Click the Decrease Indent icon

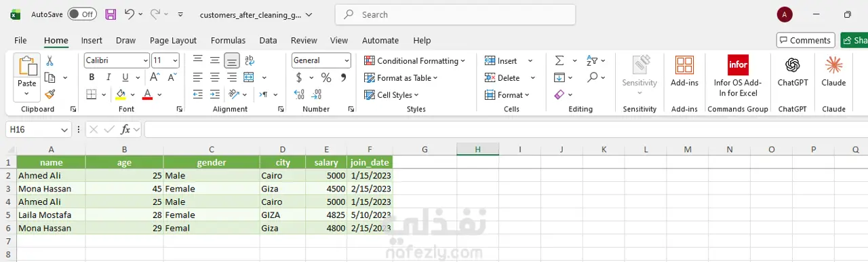198,94
